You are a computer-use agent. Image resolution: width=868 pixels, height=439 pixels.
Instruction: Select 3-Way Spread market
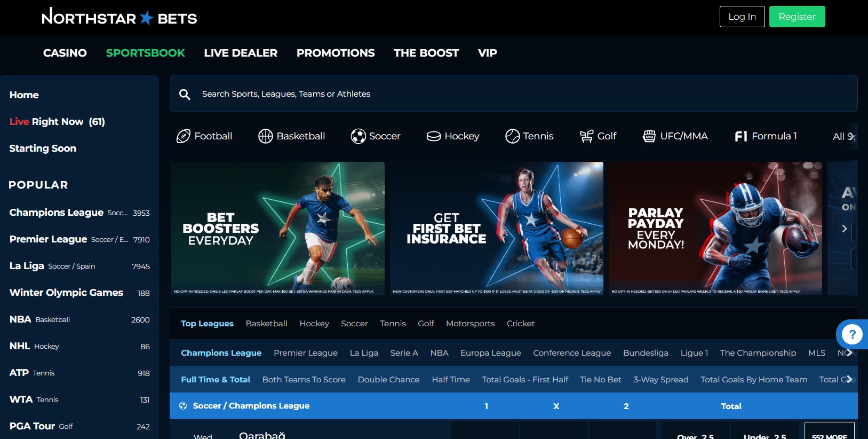pyautogui.click(x=661, y=380)
